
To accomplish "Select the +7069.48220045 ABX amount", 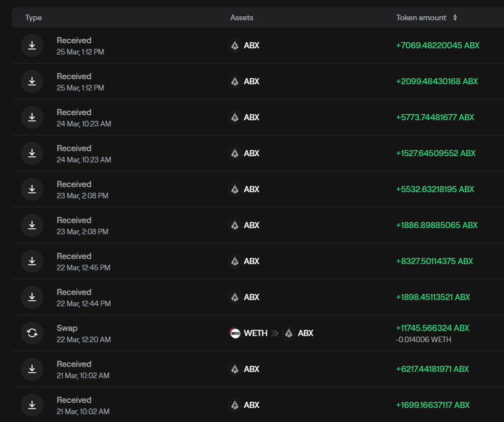I will coord(438,46).
